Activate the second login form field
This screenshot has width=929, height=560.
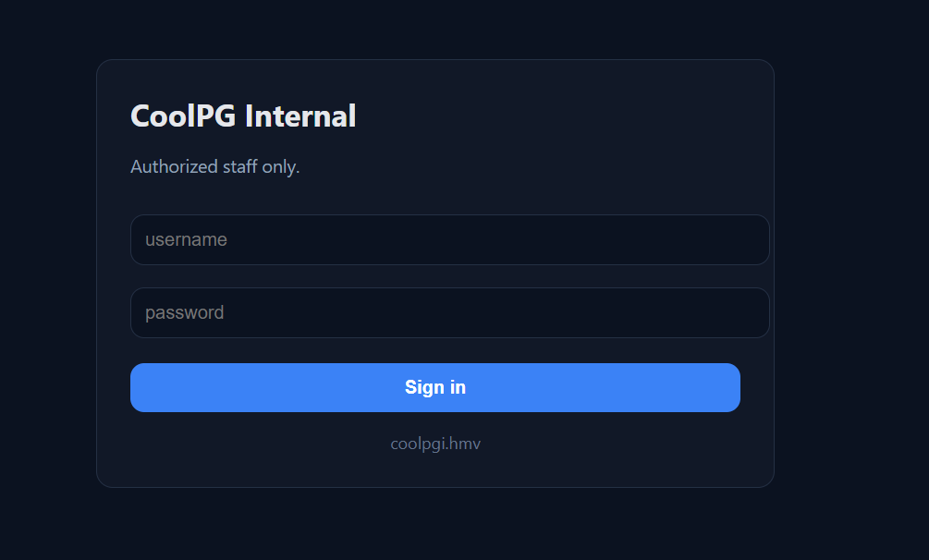[x=449, y=313]
